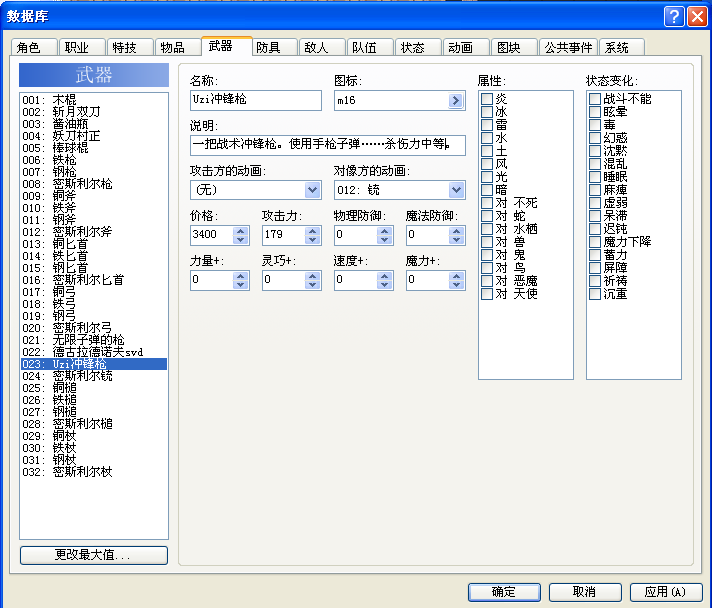712x608 pixels.
Task: Decrease 魔法防御 with the down arrow
Action: click(456, 240)
